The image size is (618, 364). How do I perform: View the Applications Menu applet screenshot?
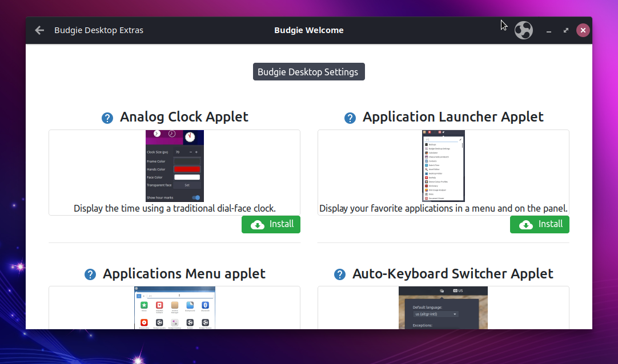(x=175, y=308)
